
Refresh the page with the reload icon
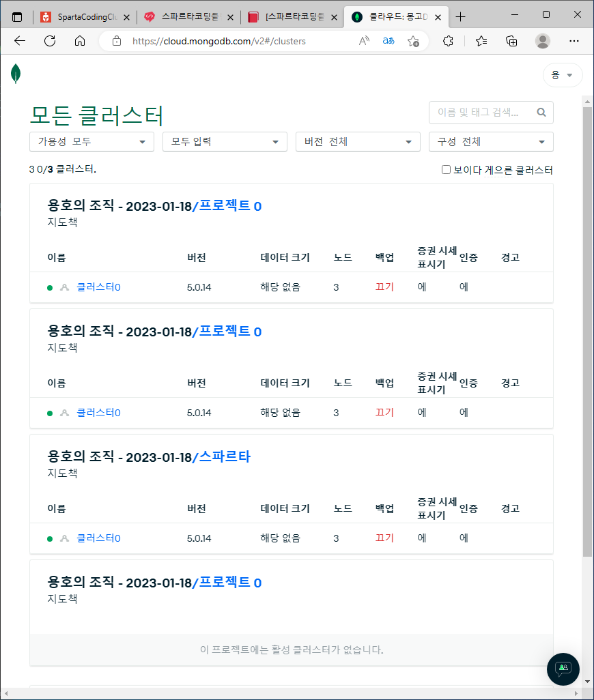click(50, 41)
